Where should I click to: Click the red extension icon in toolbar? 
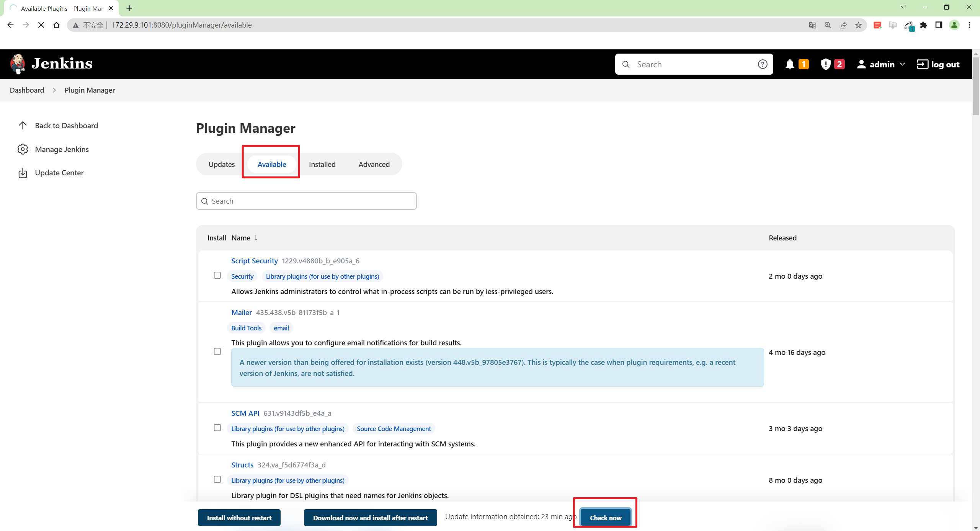(x=877, y=25)
